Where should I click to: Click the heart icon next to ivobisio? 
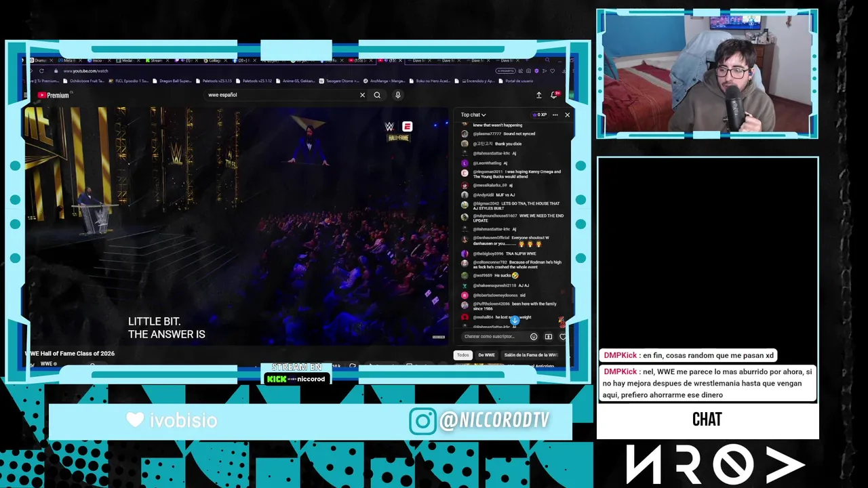tap(135, 420)
